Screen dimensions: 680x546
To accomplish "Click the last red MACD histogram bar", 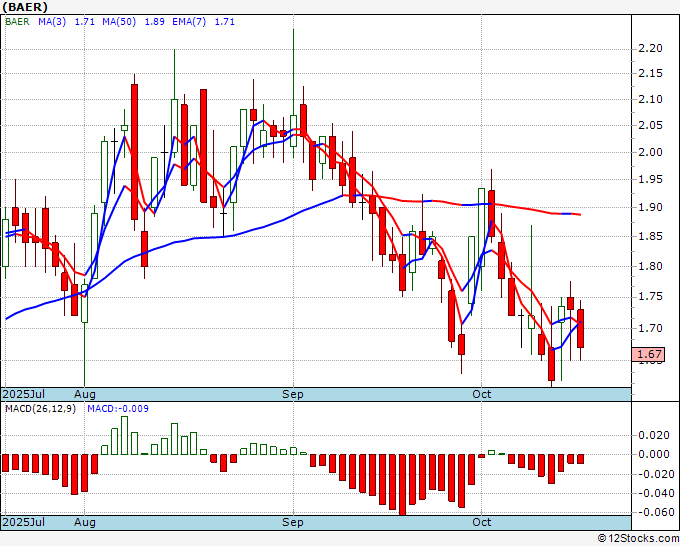I will [x=580, y=459].
